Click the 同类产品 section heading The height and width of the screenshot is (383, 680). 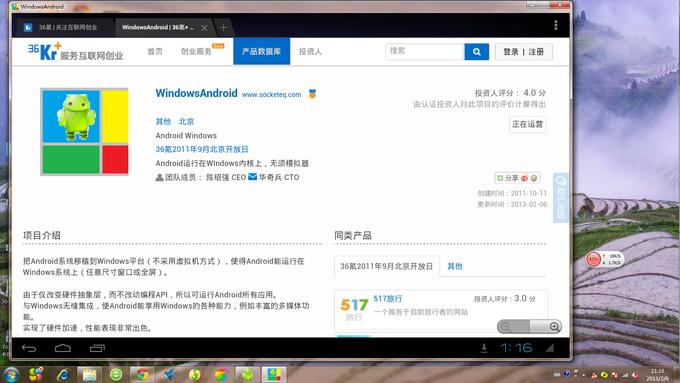(353, 236)
